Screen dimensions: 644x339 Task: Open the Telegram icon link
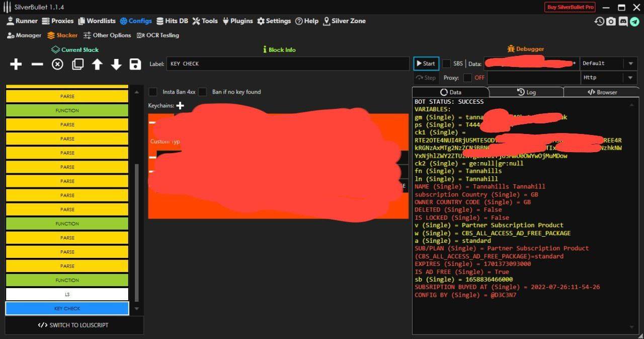click(x=635, y=21)
